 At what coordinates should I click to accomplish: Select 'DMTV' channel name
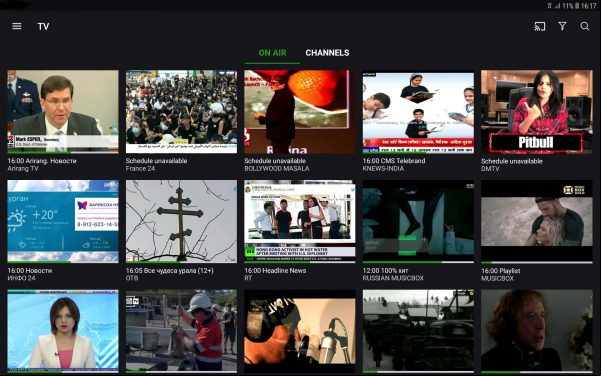[x=490, y=169]
